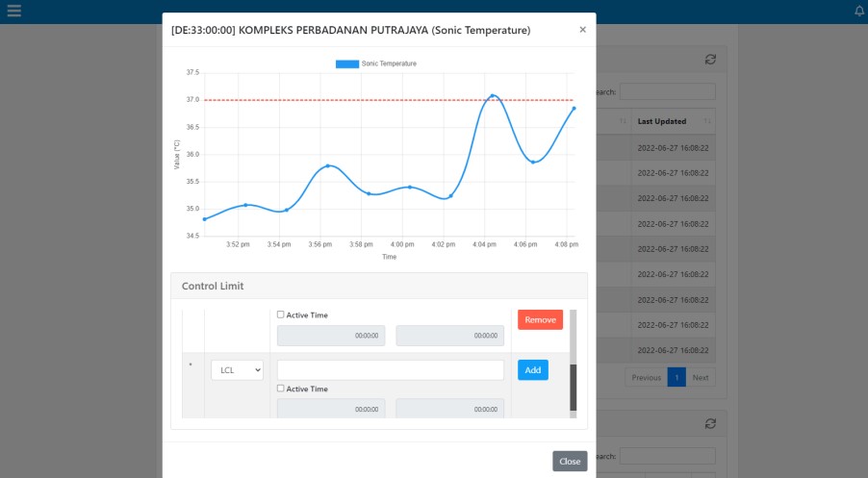This screenshot has width=868, height=478.
Task: Click the lower table refresh icon
Action: pyautogui.click(x=710, y=424)
